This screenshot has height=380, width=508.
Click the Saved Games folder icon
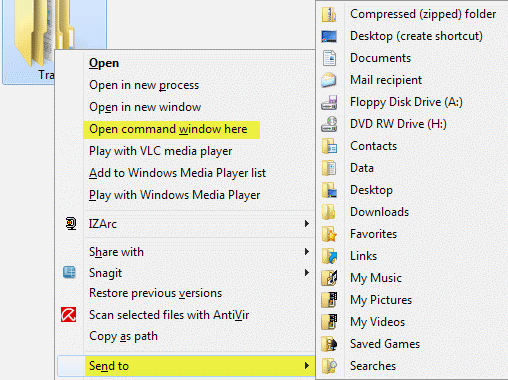pyautogui.click(x=329, y=344)
